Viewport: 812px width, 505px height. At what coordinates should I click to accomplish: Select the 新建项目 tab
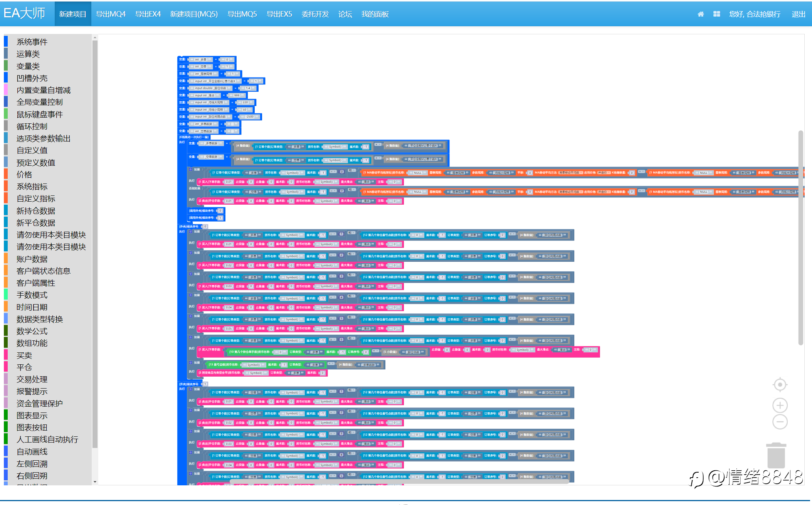[x=73, y=14]
